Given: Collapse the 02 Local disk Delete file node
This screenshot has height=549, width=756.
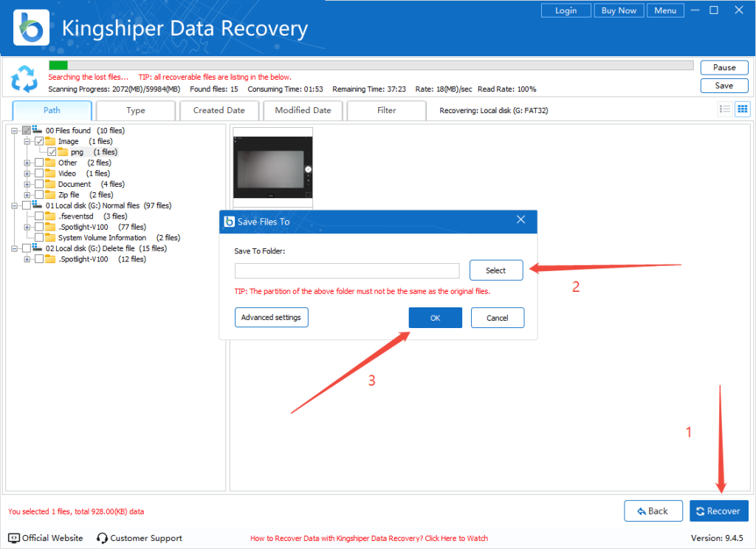Looking at the screenshot, I should coord(15,249).
